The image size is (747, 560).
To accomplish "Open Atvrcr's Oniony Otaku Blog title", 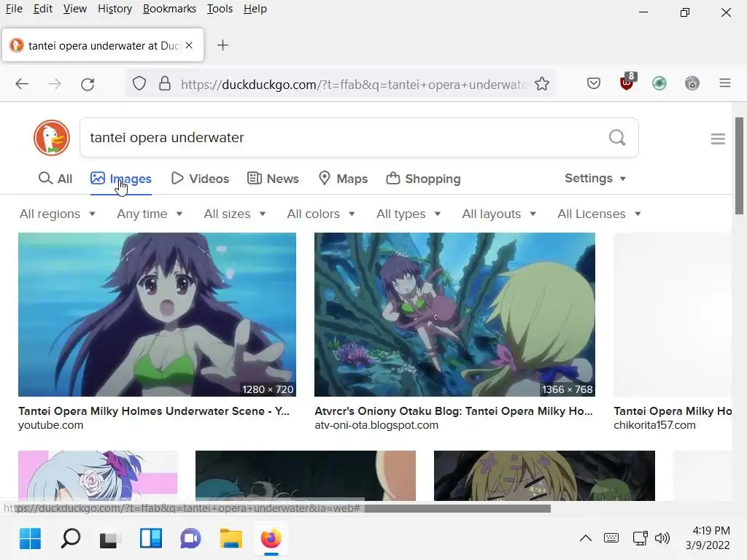I will [454, 411].
